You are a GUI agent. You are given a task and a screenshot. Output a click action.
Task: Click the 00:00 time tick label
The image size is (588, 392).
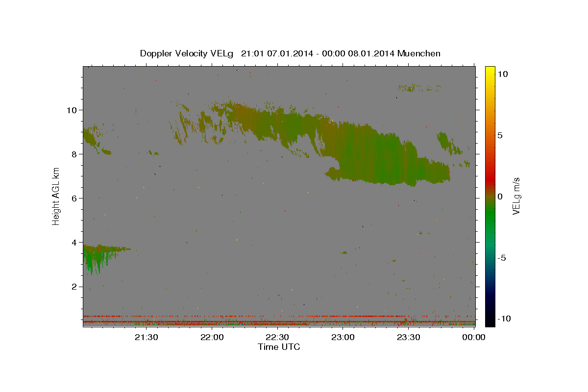[474, 337]
